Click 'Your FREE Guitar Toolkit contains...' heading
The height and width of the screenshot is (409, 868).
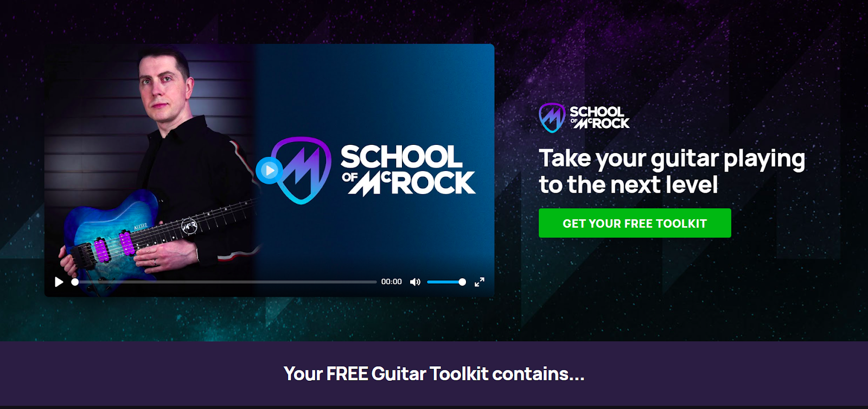click(x=434, y=374)
